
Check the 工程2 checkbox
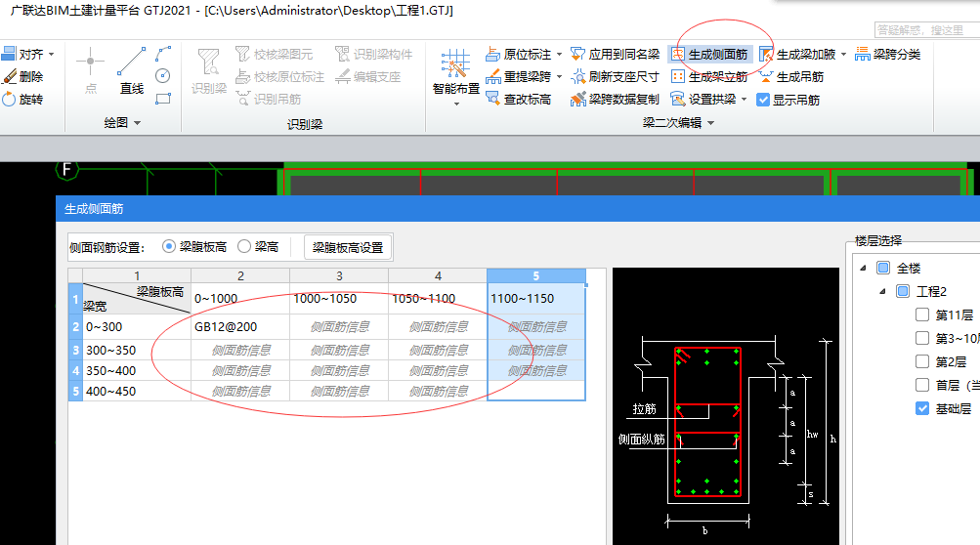click(903, 291)
